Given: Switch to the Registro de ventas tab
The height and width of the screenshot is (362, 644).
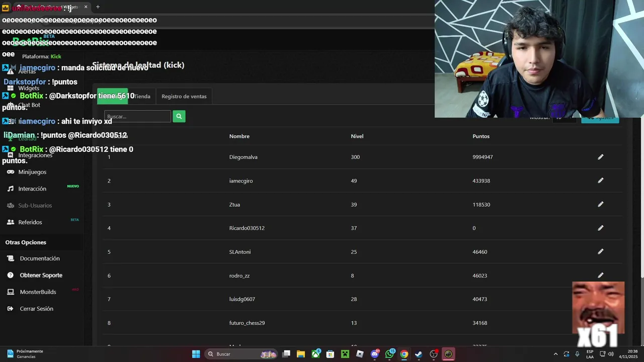Looking at the screenshot, I should coord(184,96).
